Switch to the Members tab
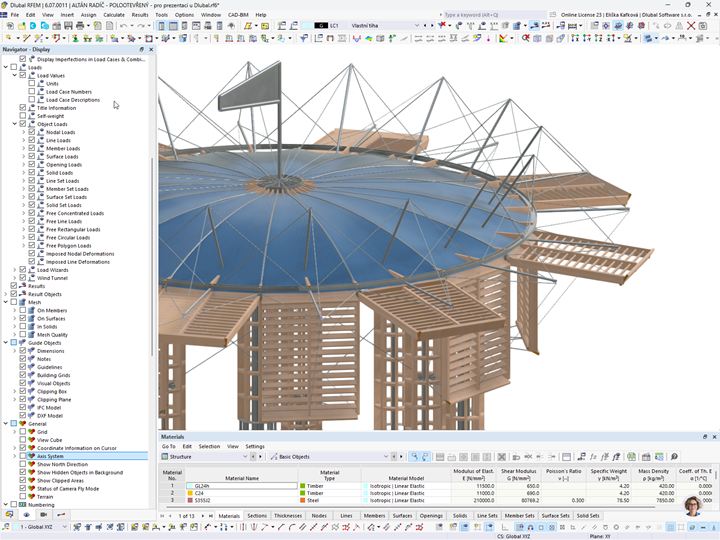This screenshot has height=540, width=720. [x=374, y=516]
